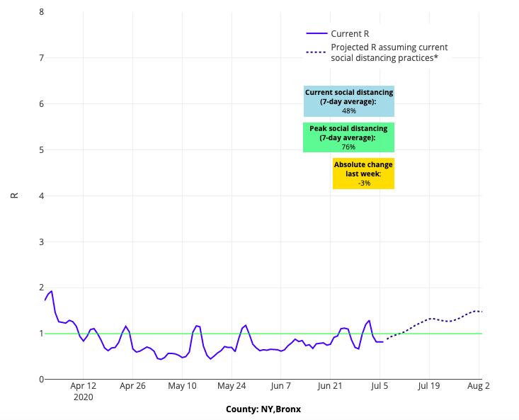Toggle the Projected R legend entry

coord(389,52)
